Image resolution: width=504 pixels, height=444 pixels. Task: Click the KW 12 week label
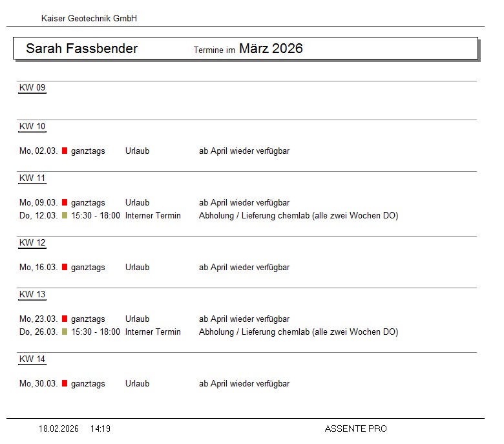32,243
